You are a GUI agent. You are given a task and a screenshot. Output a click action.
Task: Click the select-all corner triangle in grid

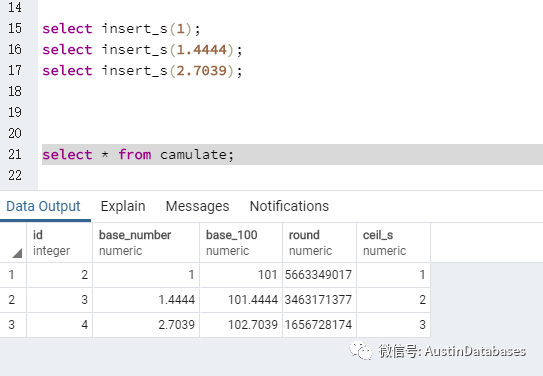click(17, 253)
